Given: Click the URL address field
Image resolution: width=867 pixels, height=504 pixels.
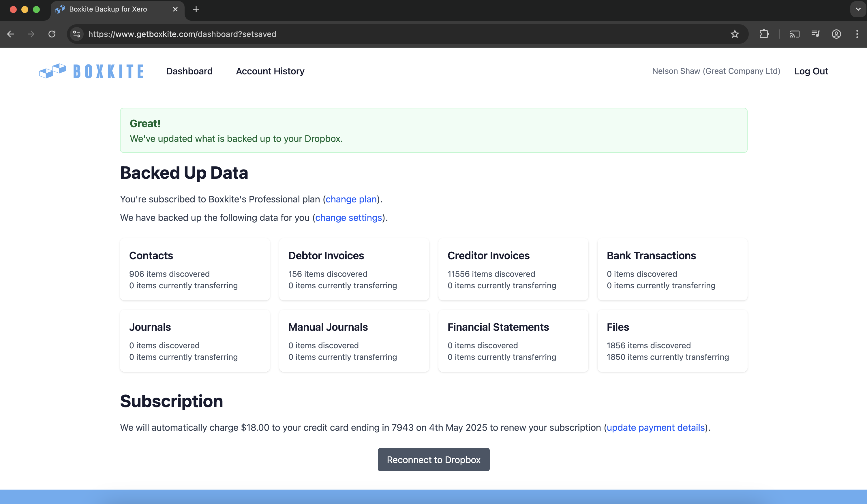Looking at the screenshot, I should (x=378, y=34).
